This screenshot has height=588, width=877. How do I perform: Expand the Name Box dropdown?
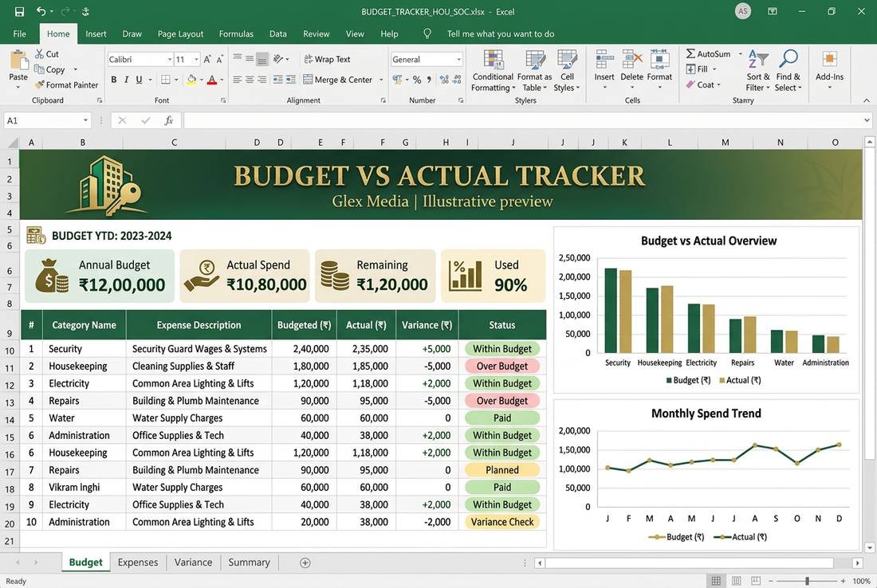pyautogui.click(x=85, y=120)
